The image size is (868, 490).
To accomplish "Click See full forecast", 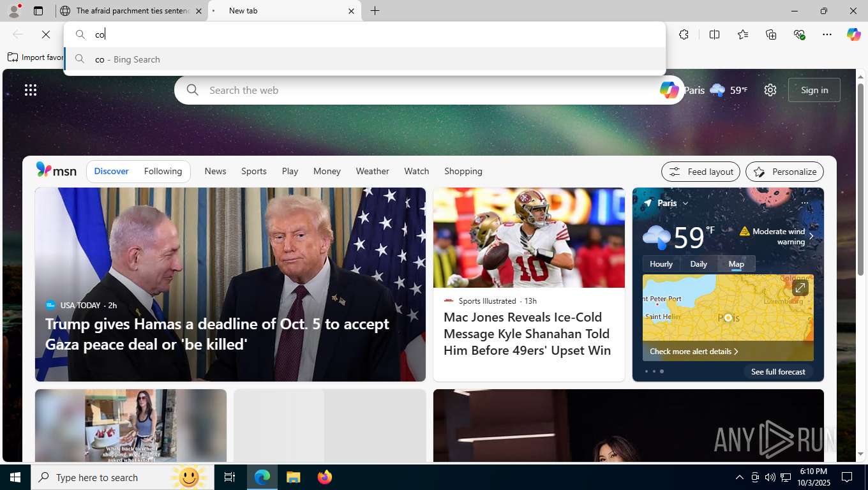I will [778, 371].
